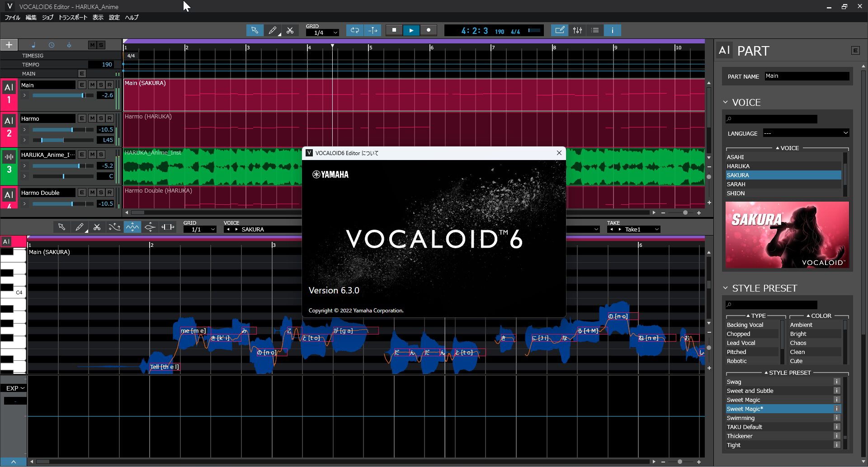Toggle global mute M button
This screenshot has height=467, width=868.
92,45
